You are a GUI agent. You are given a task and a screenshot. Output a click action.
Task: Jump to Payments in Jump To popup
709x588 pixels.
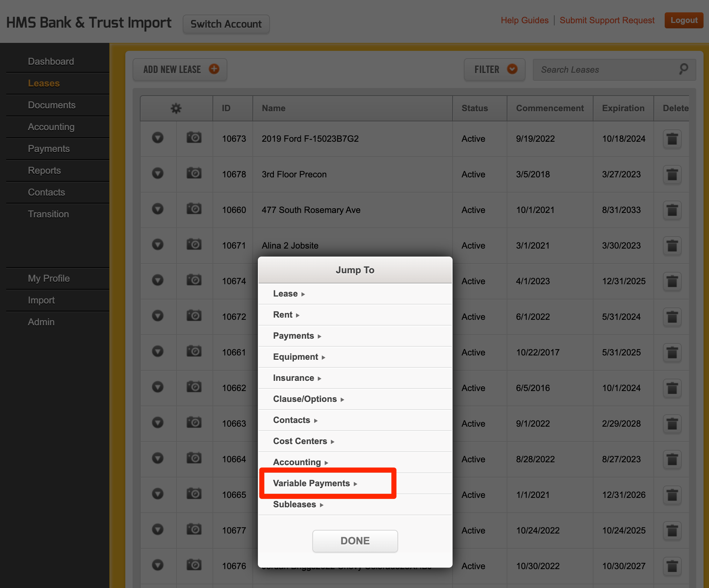pyautogui.click(x=355, y=336)
